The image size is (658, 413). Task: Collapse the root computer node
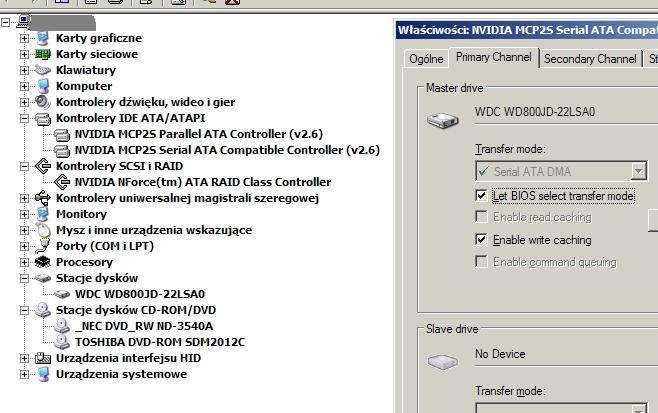point(5,22)
